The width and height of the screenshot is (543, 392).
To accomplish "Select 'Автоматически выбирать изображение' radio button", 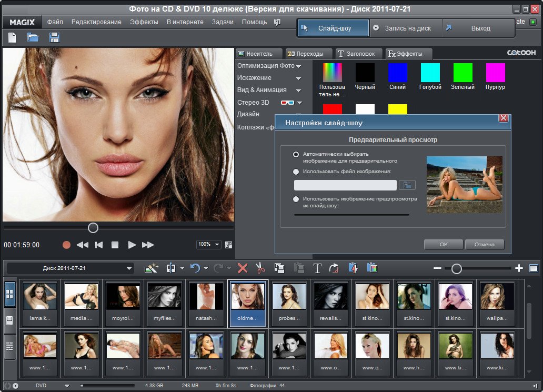I will (296, 154).
